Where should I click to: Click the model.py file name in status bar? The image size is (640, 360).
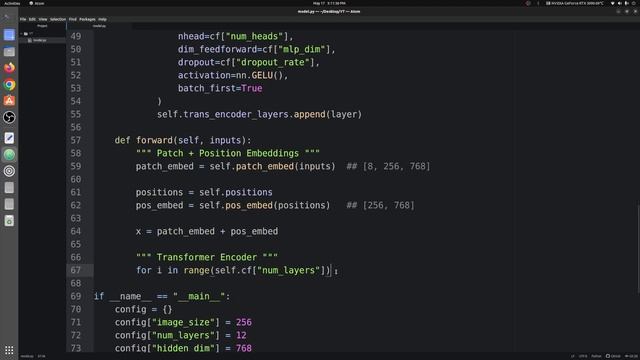point(27,356)
